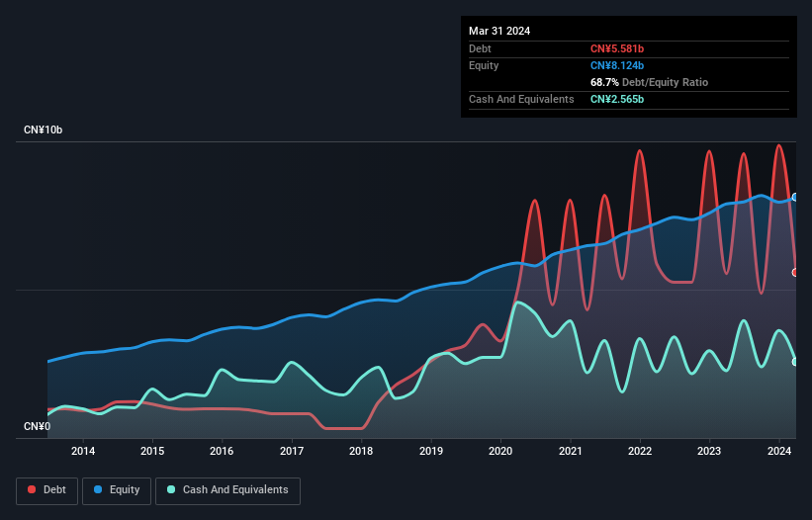Click the CN¥2.565b cash value in tooltip
This screenshot has height=520, width=812.
pos(617,99)
